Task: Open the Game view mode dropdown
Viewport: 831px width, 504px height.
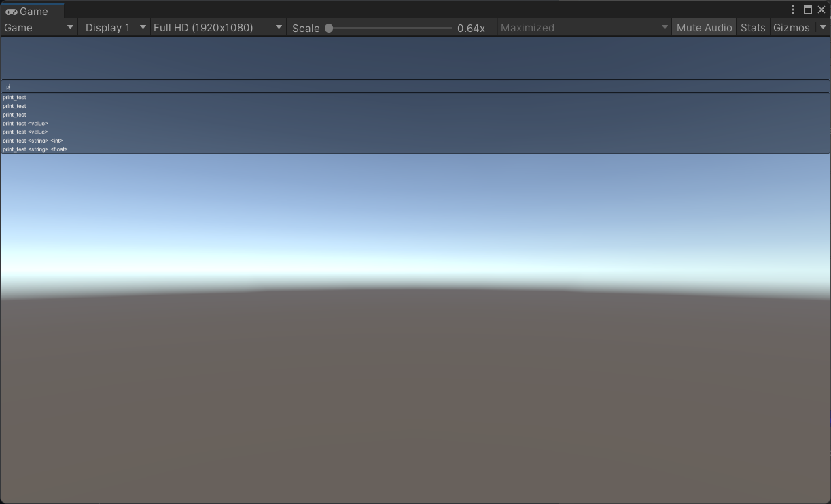Action: 39,28
